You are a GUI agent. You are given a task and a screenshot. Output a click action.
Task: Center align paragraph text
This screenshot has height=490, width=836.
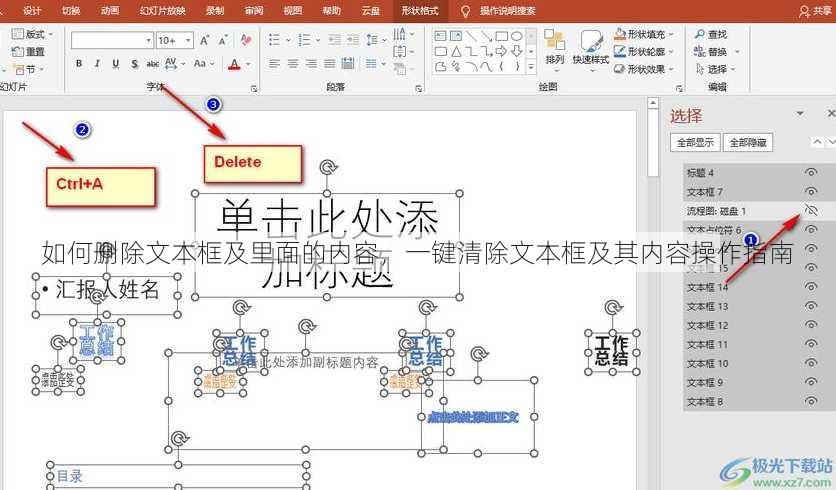pyautogui.click(x=293, y=64)
